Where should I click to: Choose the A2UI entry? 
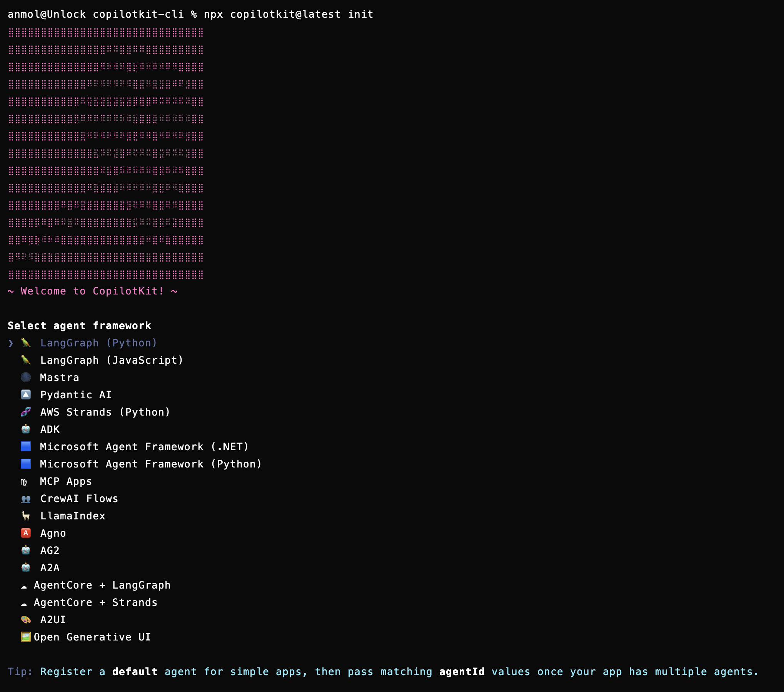[x=53, y=620]
